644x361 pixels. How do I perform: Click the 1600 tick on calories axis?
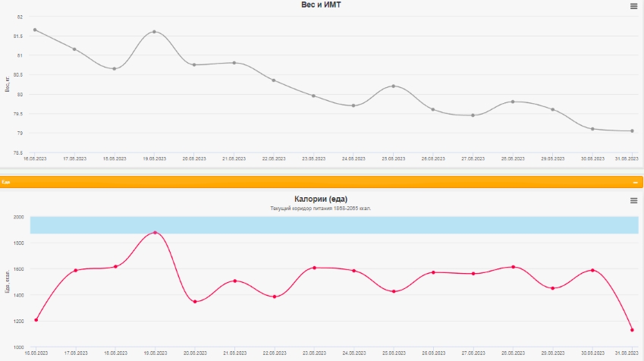pos(19,269)
